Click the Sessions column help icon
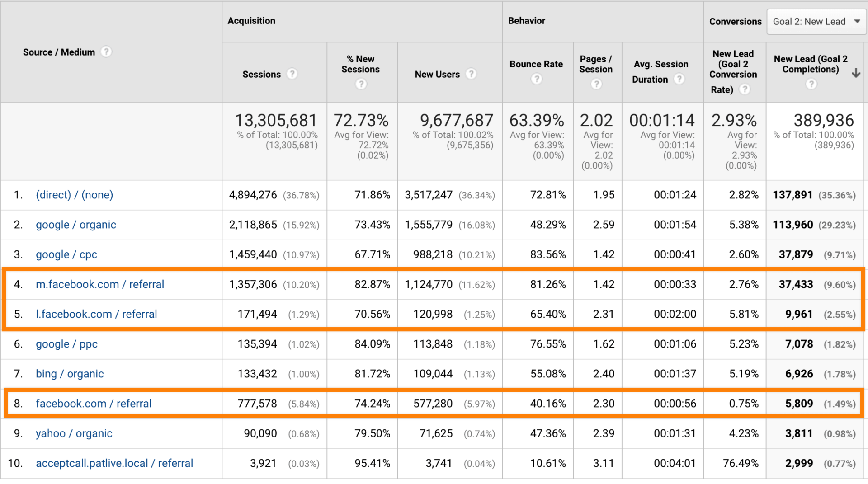The height and width of the screenshot is (484, 868). [x=292, y=74]
